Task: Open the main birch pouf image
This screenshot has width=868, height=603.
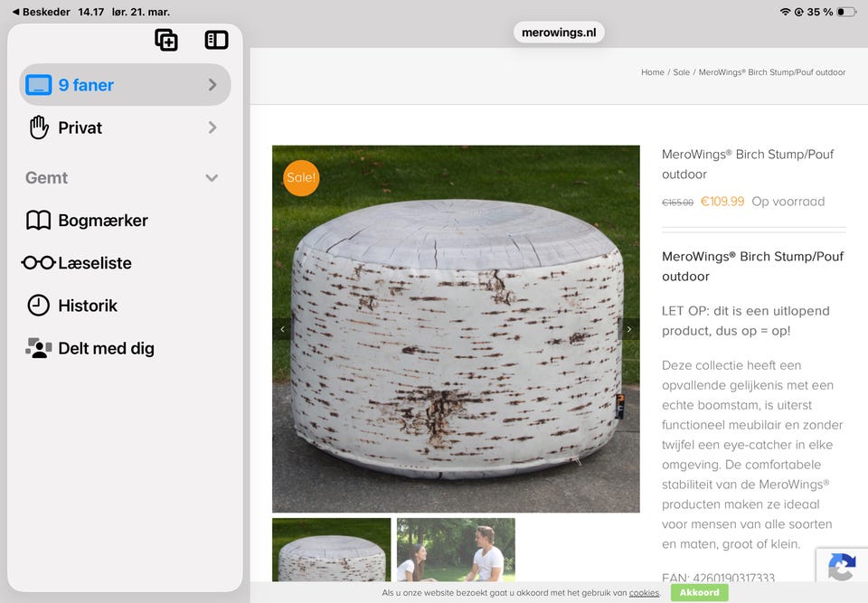Action: point(456,329)
